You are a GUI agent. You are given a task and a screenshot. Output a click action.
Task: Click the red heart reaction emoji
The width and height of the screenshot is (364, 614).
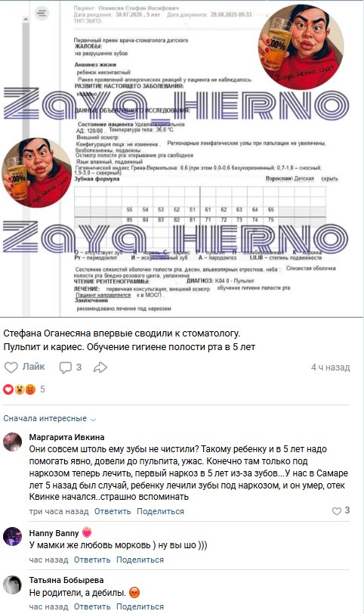(8, 389)
